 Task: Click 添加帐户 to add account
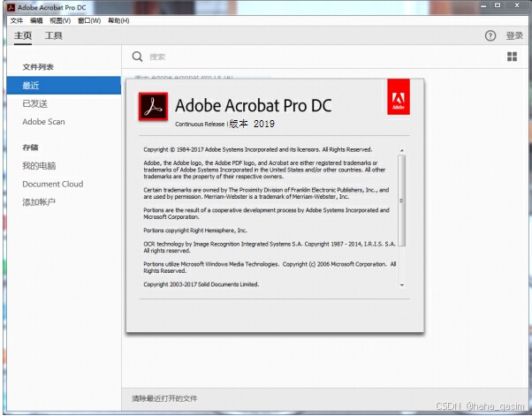coord(39,202)
